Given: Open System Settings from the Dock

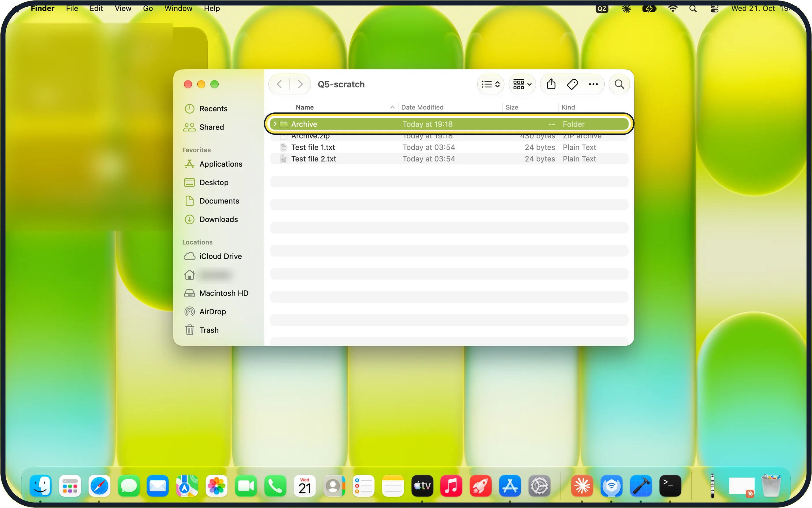Looking at the screenshot, I should [x=539, y=486].
